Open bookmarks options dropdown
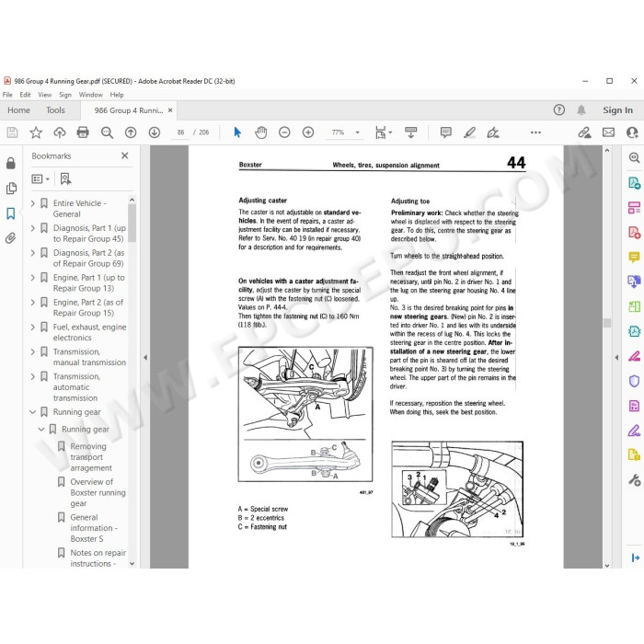Image resolution: width=644 pixels, height=644 pixels. point(40,178)
